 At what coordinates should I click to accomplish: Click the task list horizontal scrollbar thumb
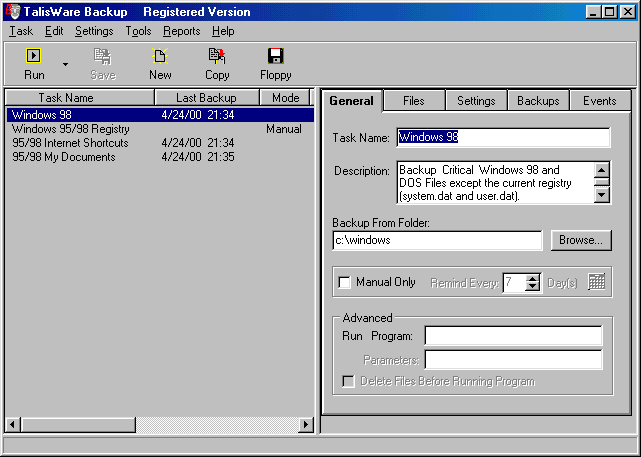pos(78,425)
